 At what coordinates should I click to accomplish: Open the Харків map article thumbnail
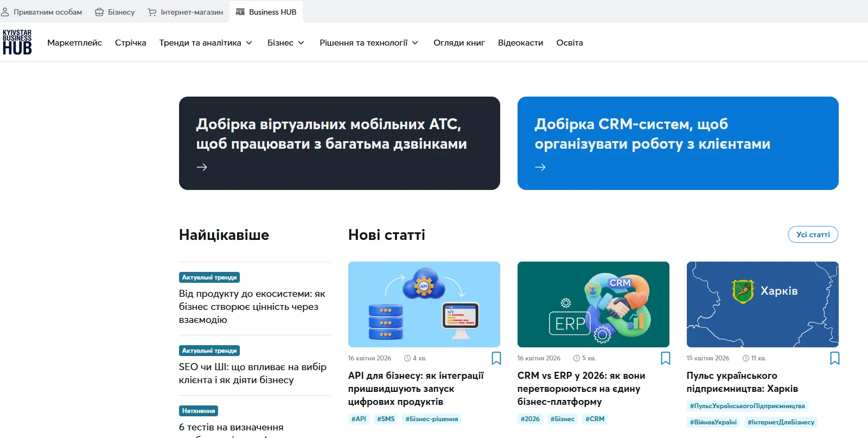(x=762, y=304)
